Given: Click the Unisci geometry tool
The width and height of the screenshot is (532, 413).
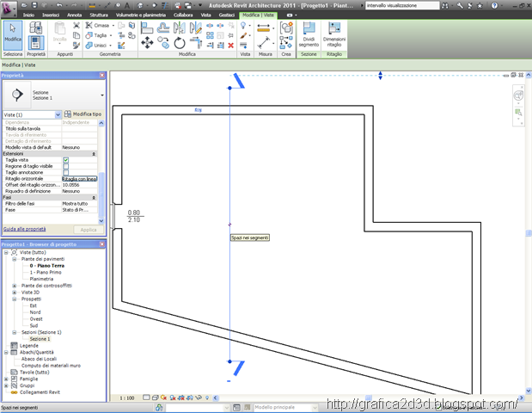Looking at the screenshot, I should pos(96,45).
